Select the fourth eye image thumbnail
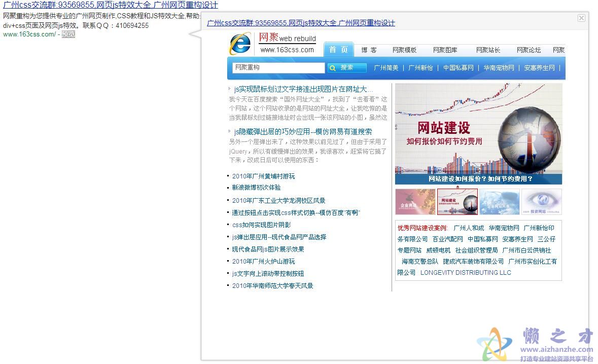This screenshot has width=598, height=364. 542,202
